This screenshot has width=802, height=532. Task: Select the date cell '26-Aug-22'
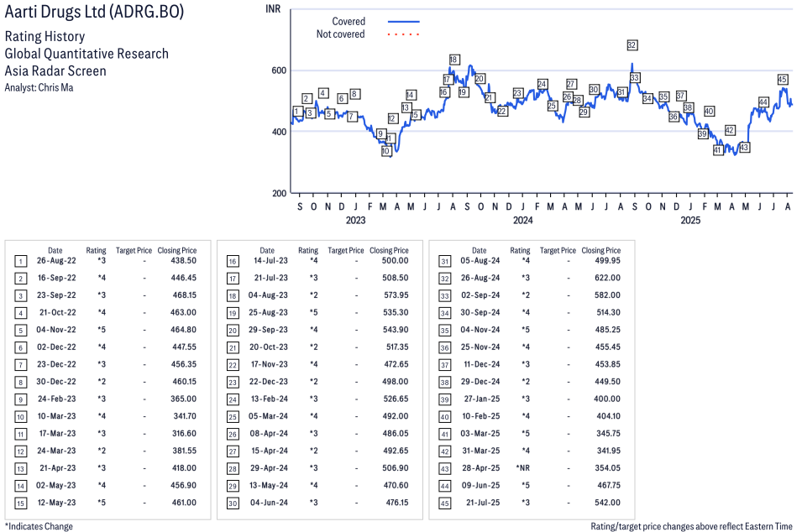coord(56,261)
